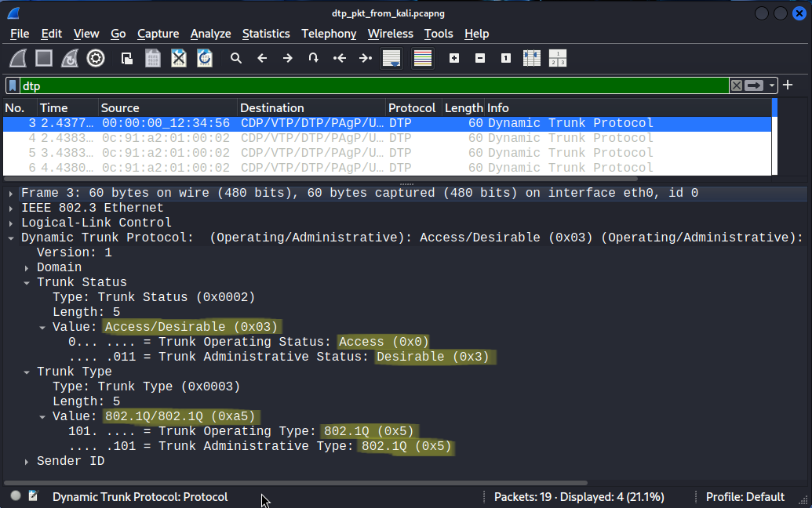The height and width of the screenshot is (508, 812).
Task: Restart the current capture
Action: (x=70, y=58)
